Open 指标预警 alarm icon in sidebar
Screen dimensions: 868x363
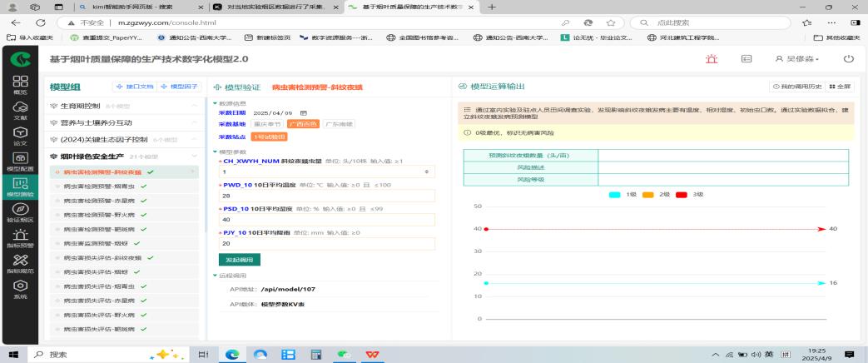pyautogui.click(x=20, y=238)
